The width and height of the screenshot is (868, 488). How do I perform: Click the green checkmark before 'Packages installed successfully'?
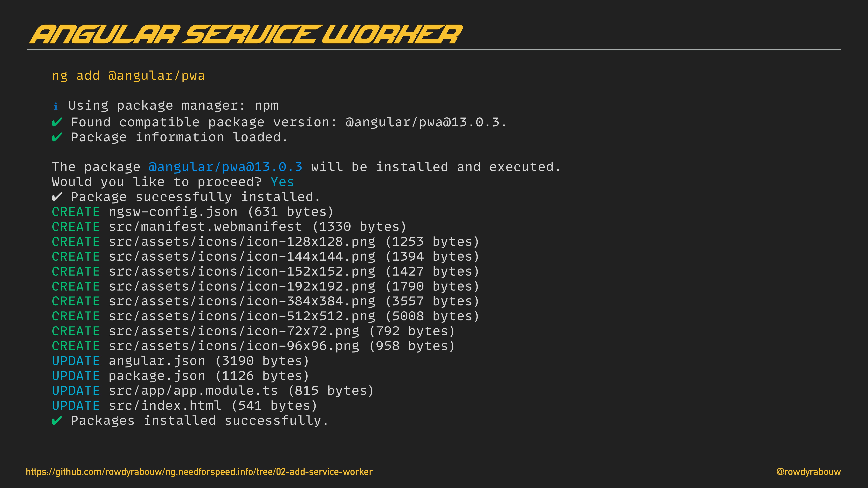(x=57, y=421)
